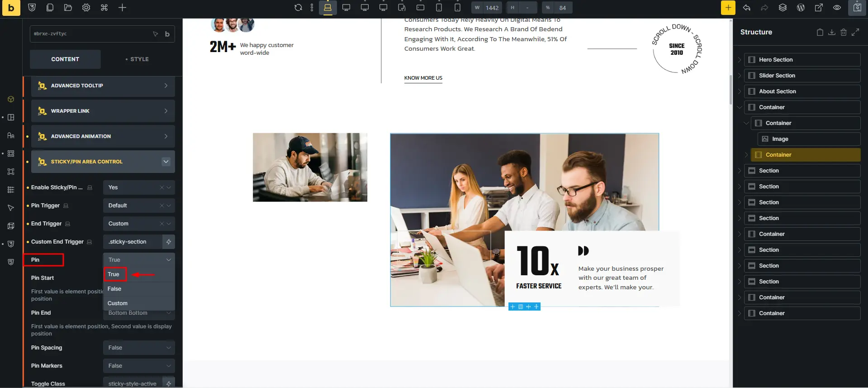This screenshot has height=388, width=868.
Task: Expand the Advanced Tooltip panel
Action: pyautogui.click(x=103, y=86)
